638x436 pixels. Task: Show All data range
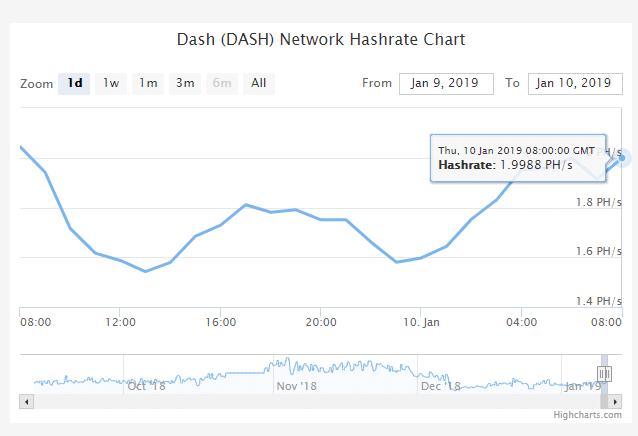tap(259, 83)
